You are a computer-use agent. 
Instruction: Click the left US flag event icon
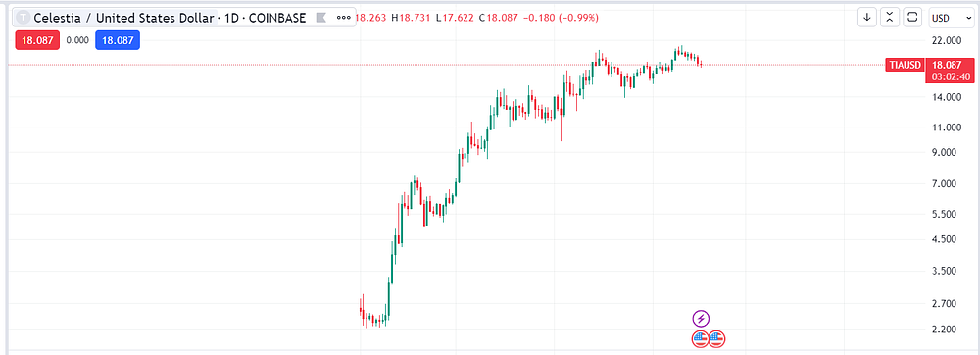(701, 339)
